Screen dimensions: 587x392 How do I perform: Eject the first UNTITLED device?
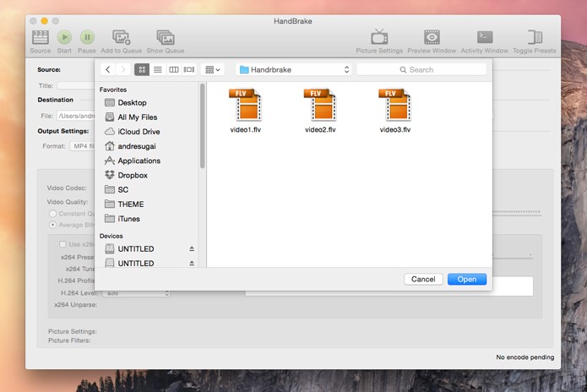click(x=192, y=248)
